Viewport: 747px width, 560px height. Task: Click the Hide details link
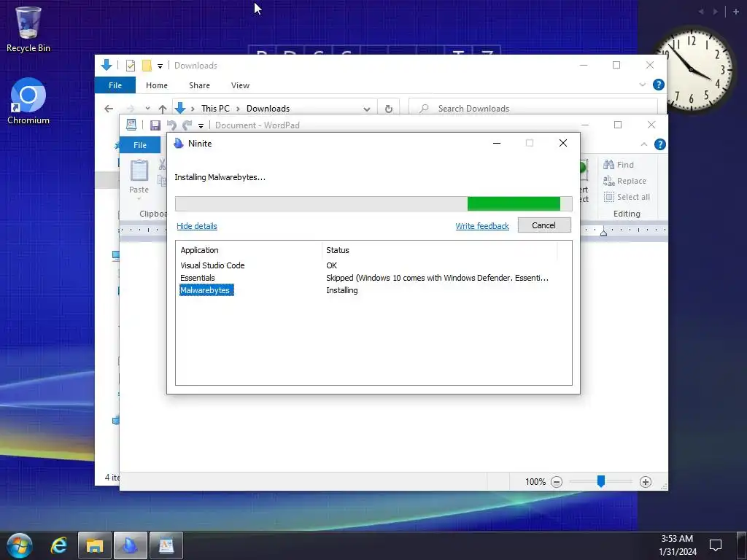coord(197,226)
